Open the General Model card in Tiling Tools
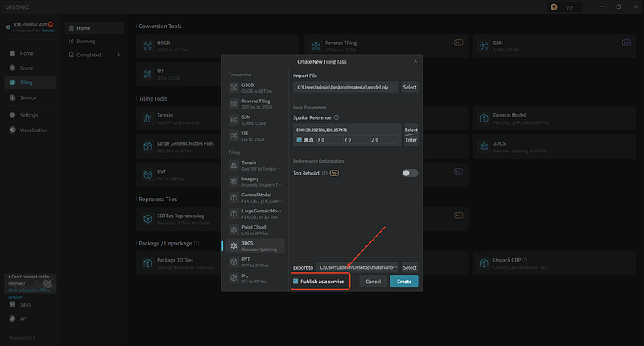Viewport: 644px width, 346px height. point(554,118)
